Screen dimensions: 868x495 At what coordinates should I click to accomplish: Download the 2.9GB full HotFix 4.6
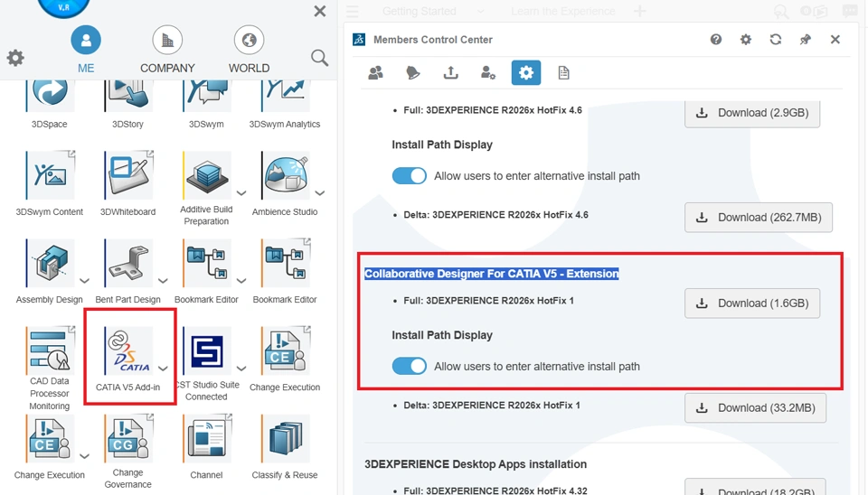click(752, 113)
